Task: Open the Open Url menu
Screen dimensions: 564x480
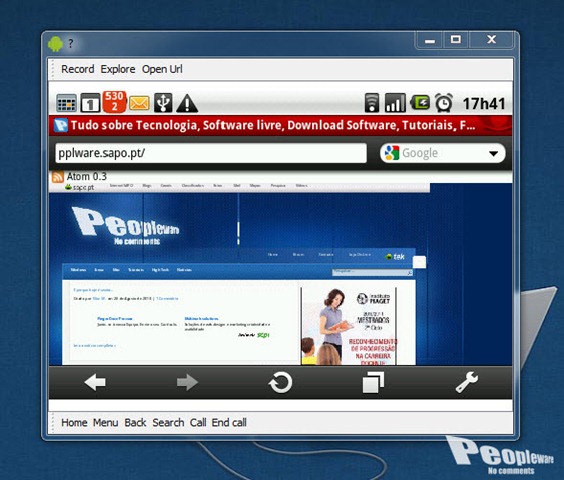Action: coord(162,69)
